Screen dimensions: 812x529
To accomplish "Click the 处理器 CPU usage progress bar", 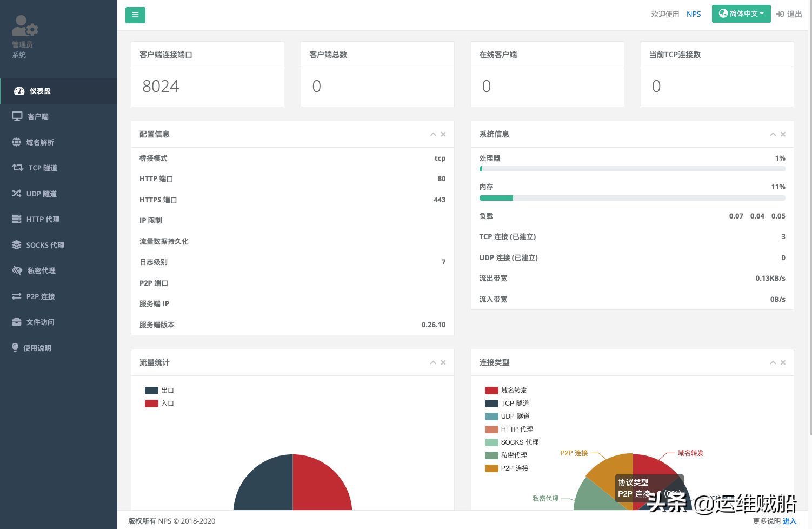I will 632,169.
